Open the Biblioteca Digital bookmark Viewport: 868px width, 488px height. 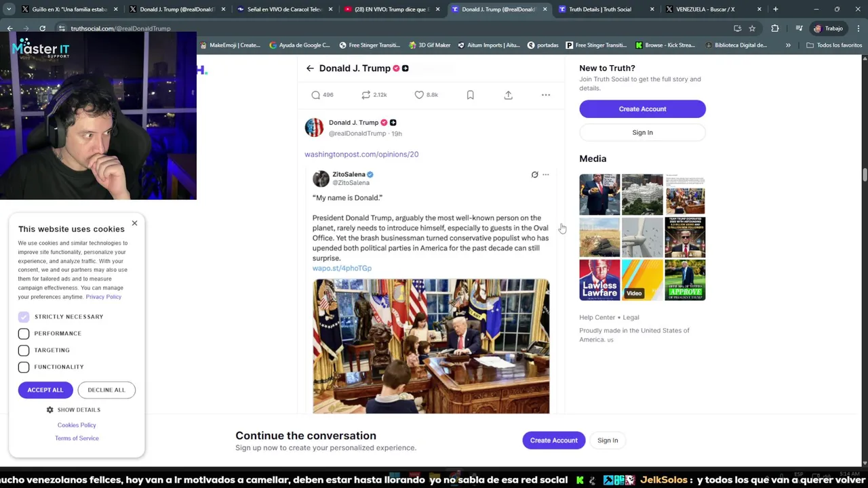click(x=736, y=45)
